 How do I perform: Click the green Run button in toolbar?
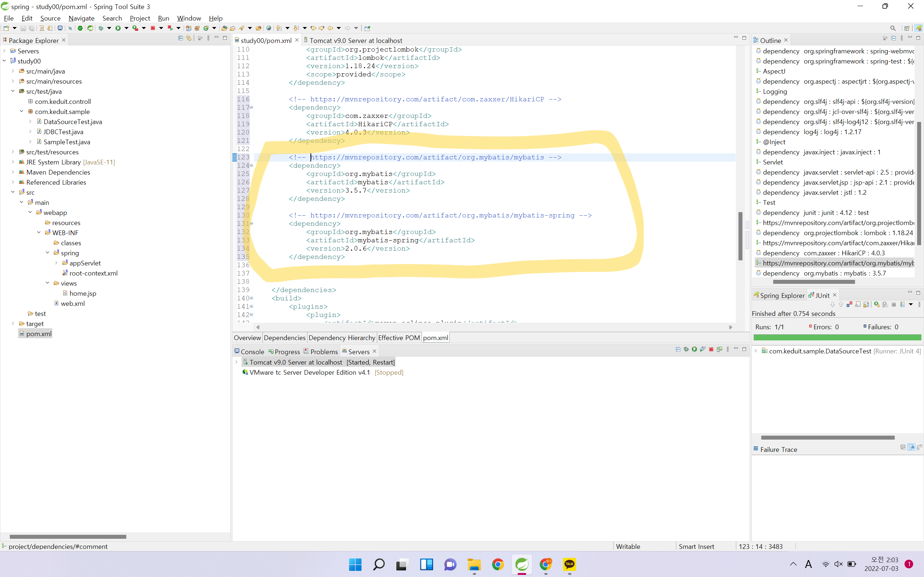click(x=118, y=28)
